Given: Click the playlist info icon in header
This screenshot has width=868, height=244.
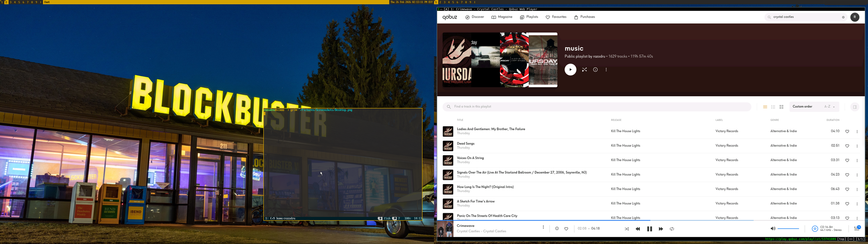Looking at the screenshot, I should click(x=595, y=70).
